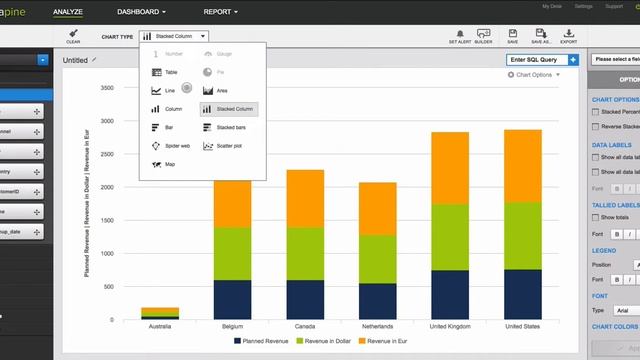This screenshot has width=640, height=360.
Task: Open the Report menu dropdown
Action: coord(220,12)
